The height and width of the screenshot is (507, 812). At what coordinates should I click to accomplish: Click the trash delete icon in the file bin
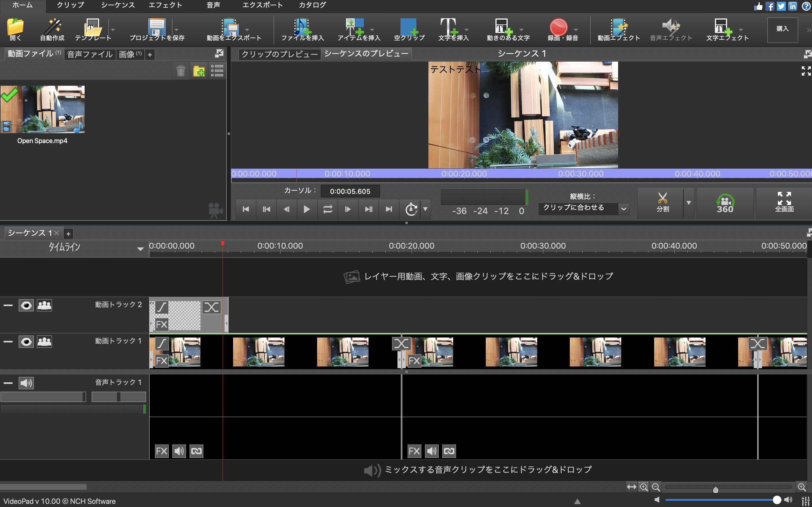click(181, 71)
